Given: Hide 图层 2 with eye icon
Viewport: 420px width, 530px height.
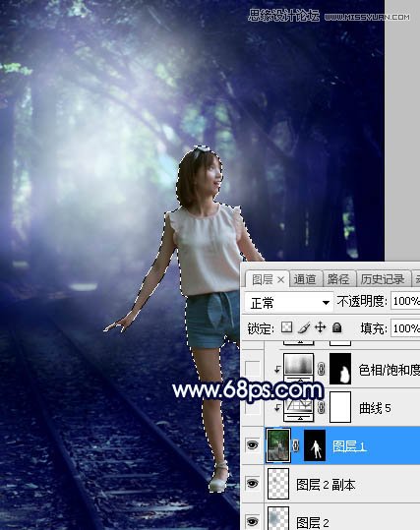Looking at the screenshot, I should pyautogui.click(x=252, y=521).
